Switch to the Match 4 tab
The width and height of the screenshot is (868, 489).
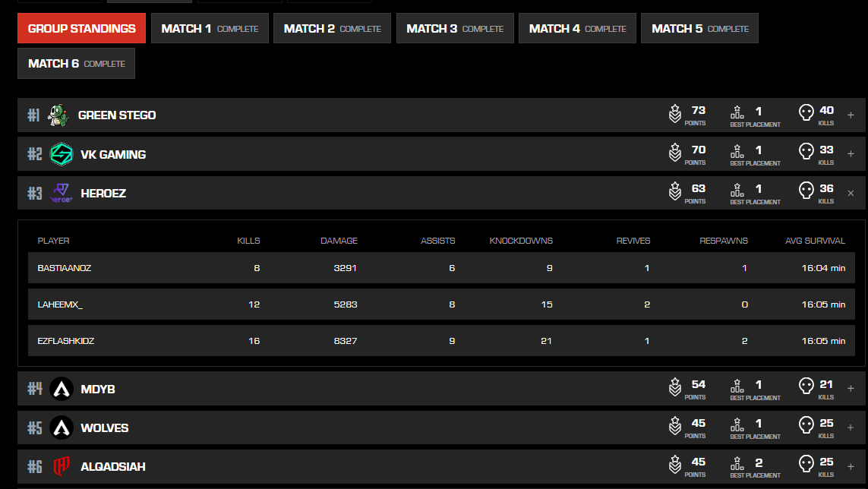(577, 28)
